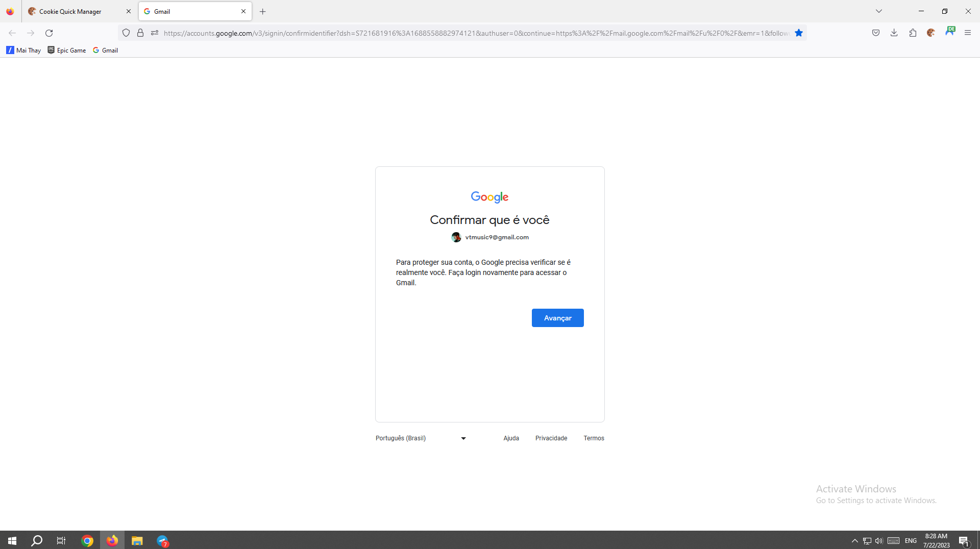Open the Mai Thay bookmark
The width and height of the screenshot is (980, 549).
pyautogui.click(x=23, y=50)
